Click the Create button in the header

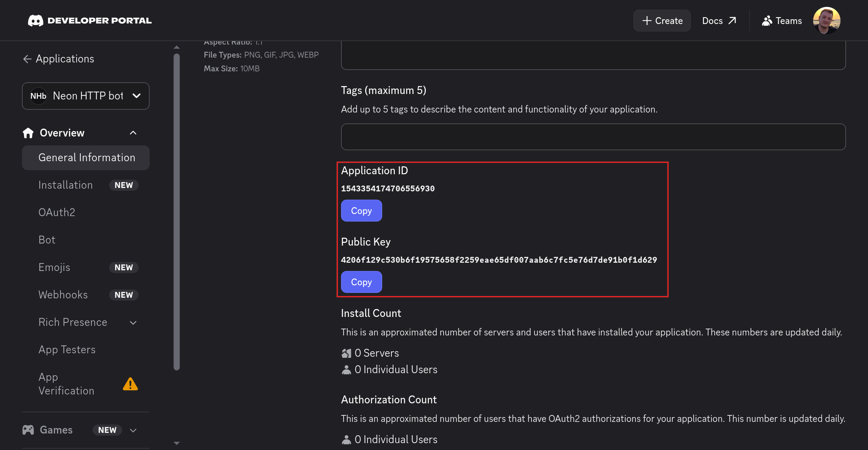pos(662,21)
